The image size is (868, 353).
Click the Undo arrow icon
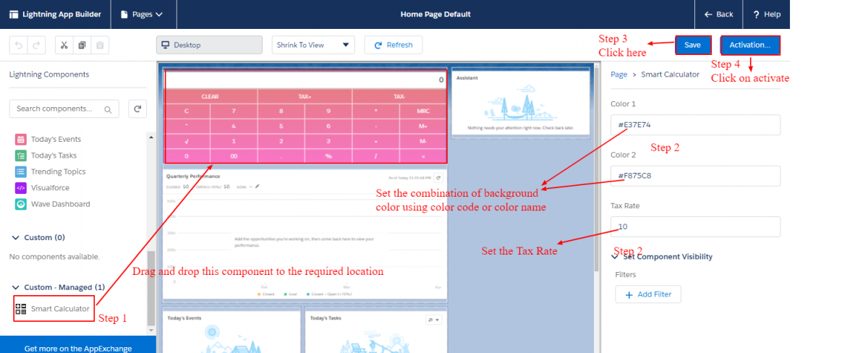pyautogui.click(x=19, y=45)
